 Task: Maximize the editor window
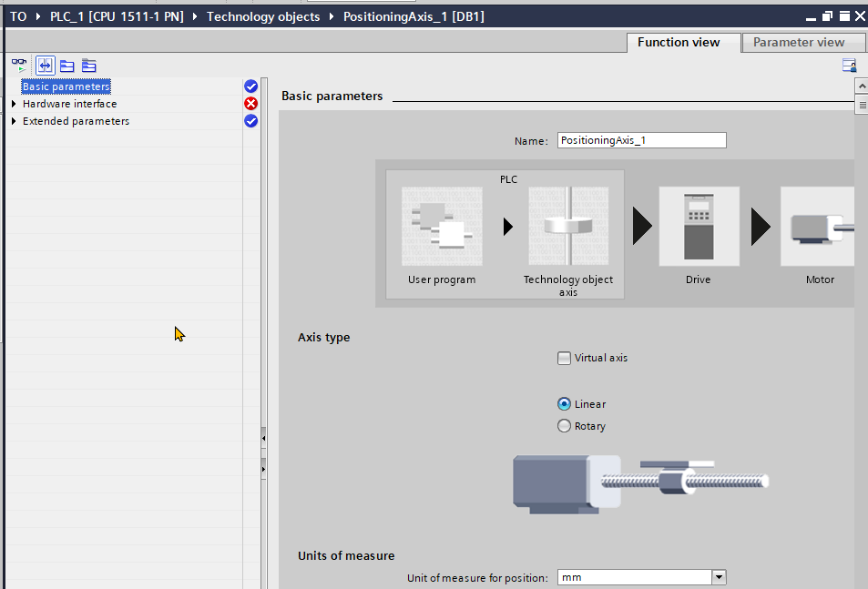pos(844,16)
